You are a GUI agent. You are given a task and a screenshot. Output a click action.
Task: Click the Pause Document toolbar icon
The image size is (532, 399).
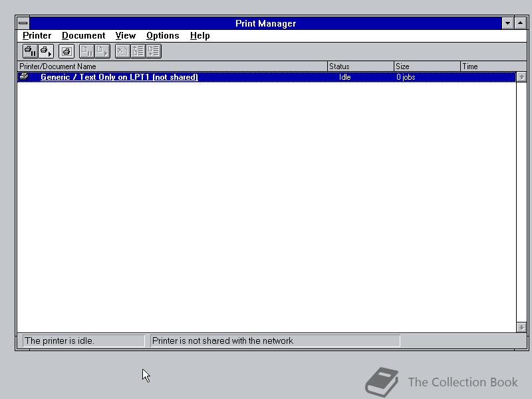tap(87, 51)
